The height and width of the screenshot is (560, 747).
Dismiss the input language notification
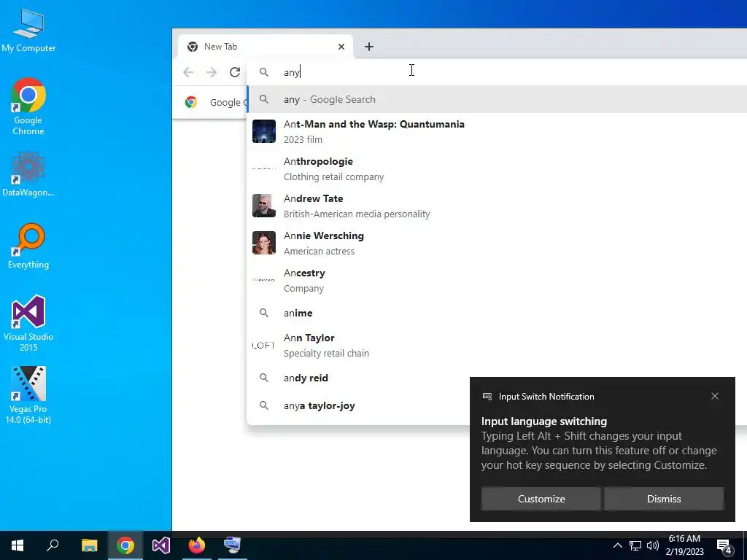pos(664,499)
